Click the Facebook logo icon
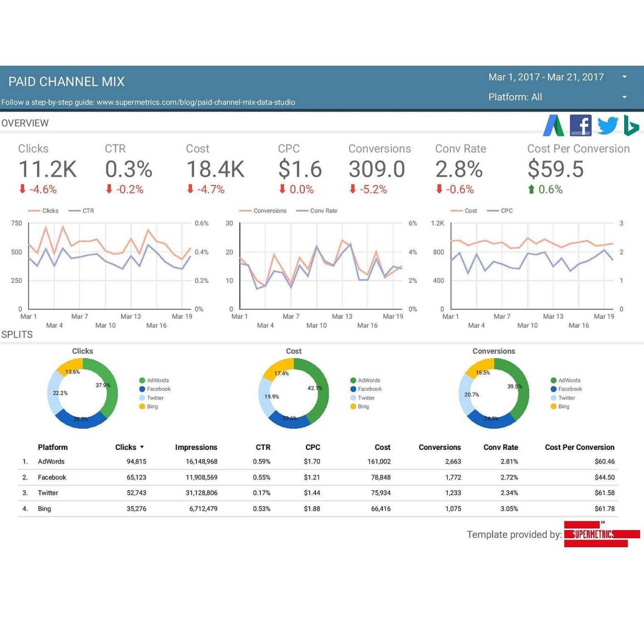Screen dimensions: 644x644 pyautogui.click(x=581, y=125)
